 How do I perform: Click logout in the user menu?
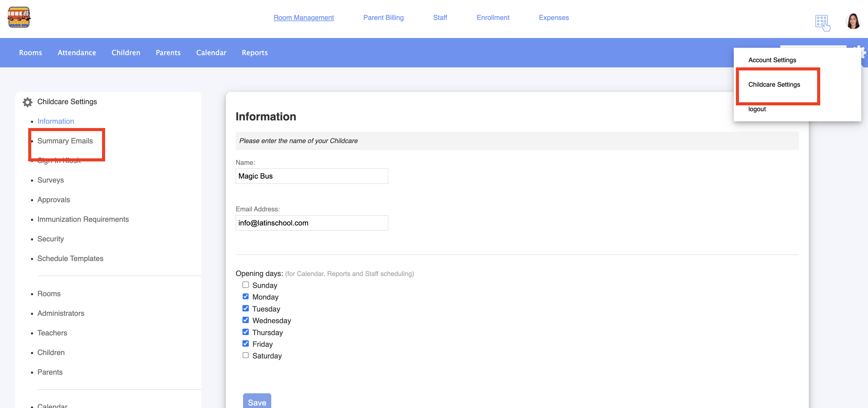757,109
